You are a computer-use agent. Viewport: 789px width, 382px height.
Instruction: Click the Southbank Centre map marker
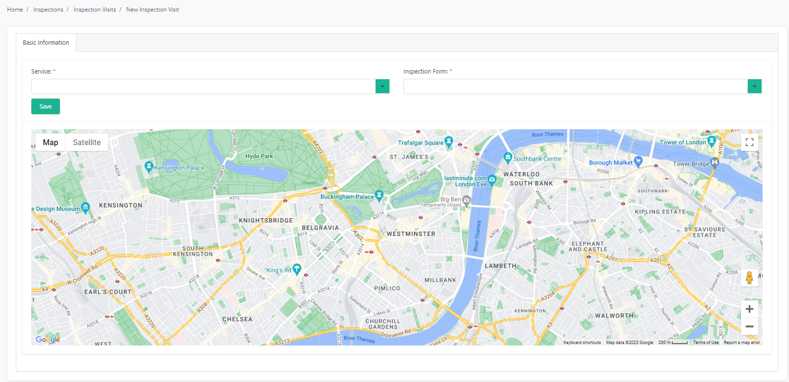tap(508, 158)
